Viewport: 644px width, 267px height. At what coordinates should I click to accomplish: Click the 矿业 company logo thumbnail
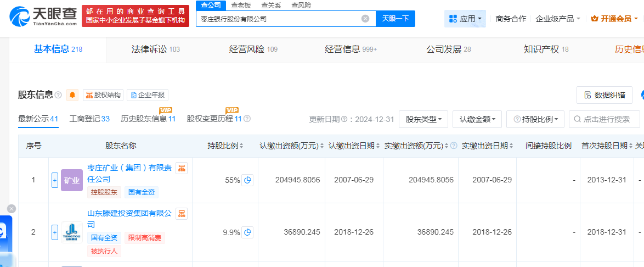[72, 180]
